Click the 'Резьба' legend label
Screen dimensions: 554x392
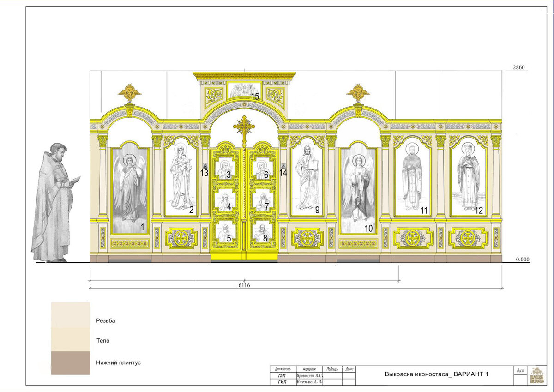point(105,320)
